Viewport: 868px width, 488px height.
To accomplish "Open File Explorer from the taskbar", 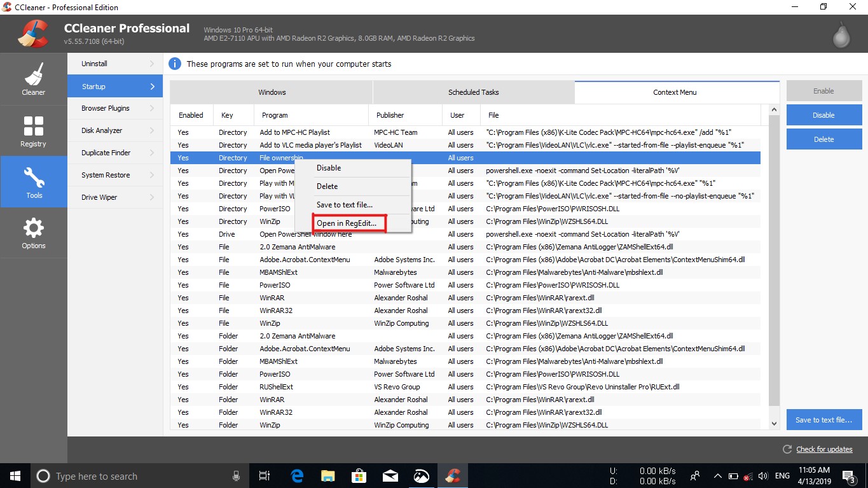I will pyautogui.click(x=327, y=476).
